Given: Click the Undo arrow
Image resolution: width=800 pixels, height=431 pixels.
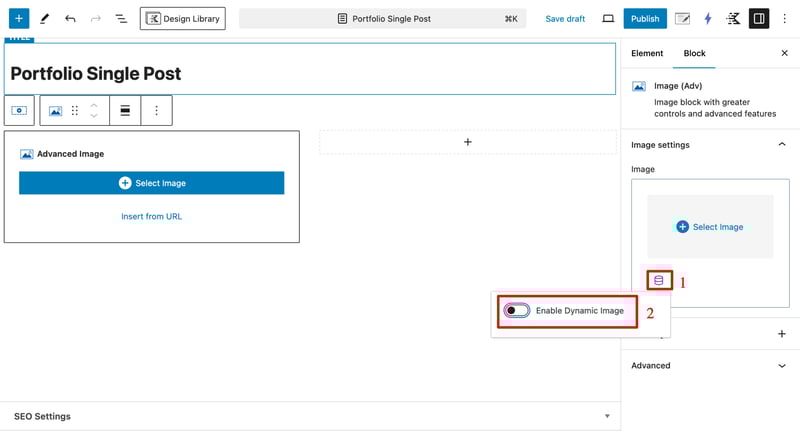Looking at the screenshot, I should (x=70, y=18).
